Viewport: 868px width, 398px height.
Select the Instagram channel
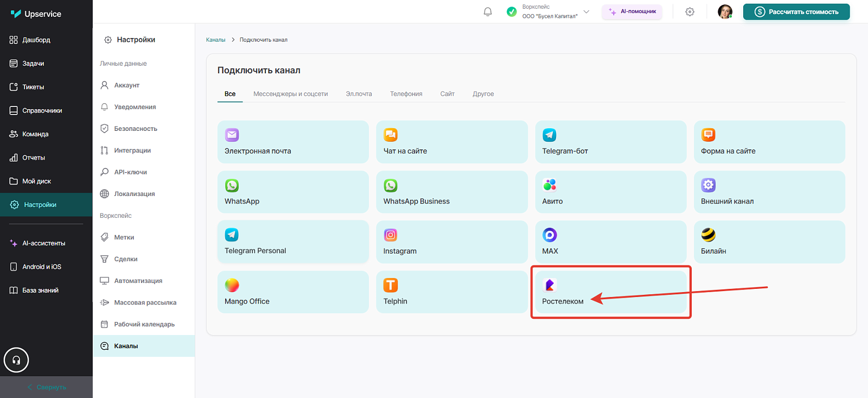click(452, 242)
